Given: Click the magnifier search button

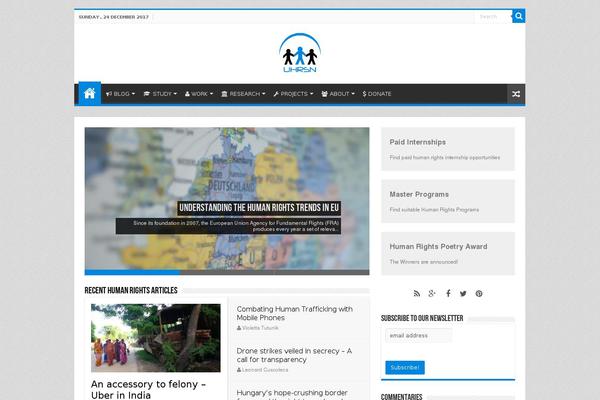Looking at the screenshot, I should [x=518, y=16].
